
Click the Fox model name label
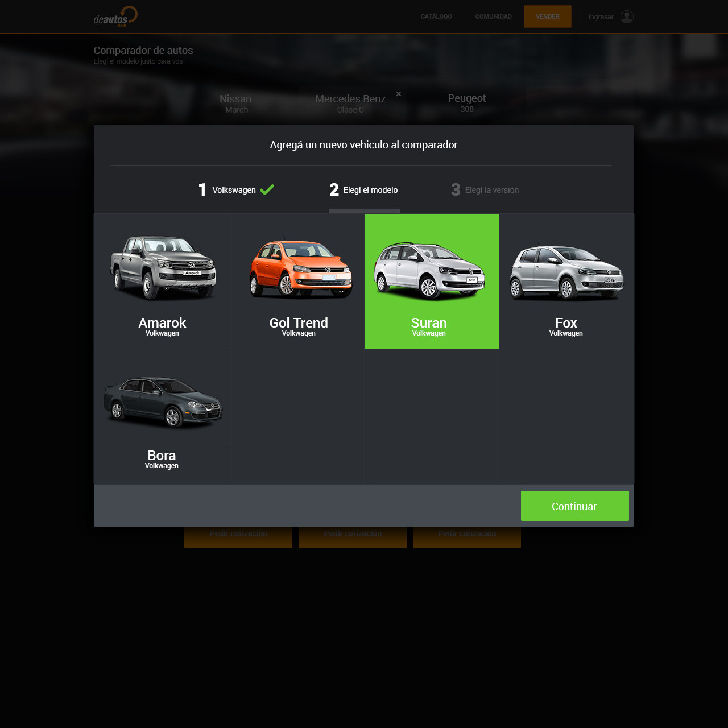566,323
